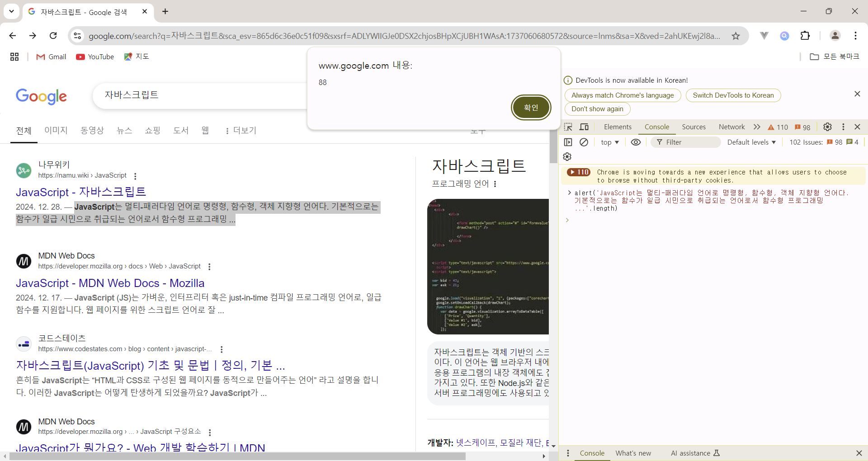Open the 넷스케이프 developer link

(476, 442)
